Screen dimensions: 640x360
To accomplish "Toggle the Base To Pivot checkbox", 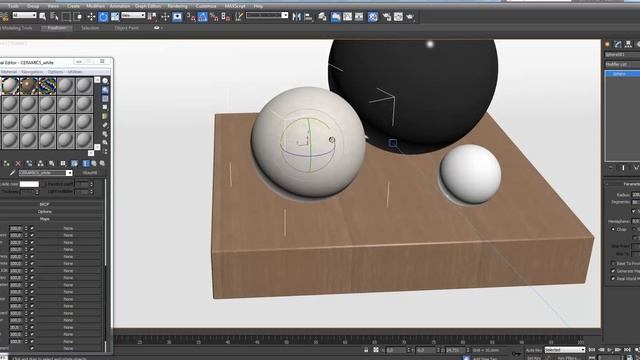I will [613, 264].
